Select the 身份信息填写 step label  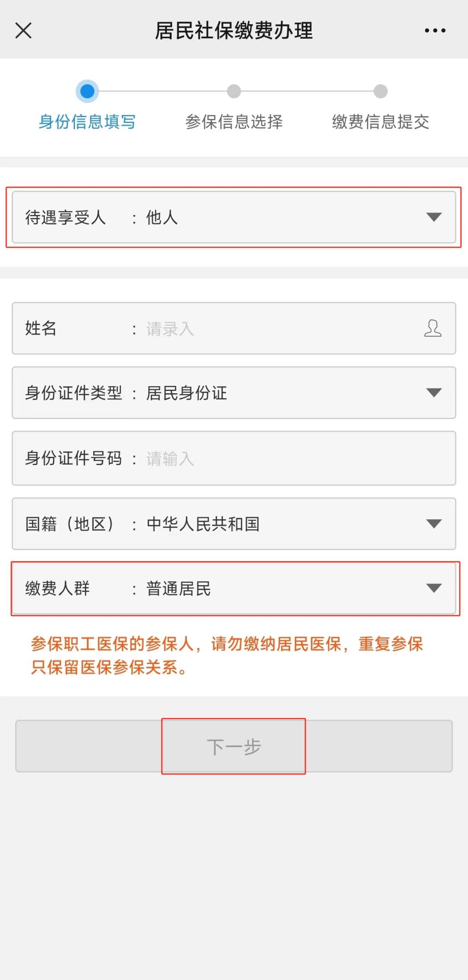pos(87,122)
